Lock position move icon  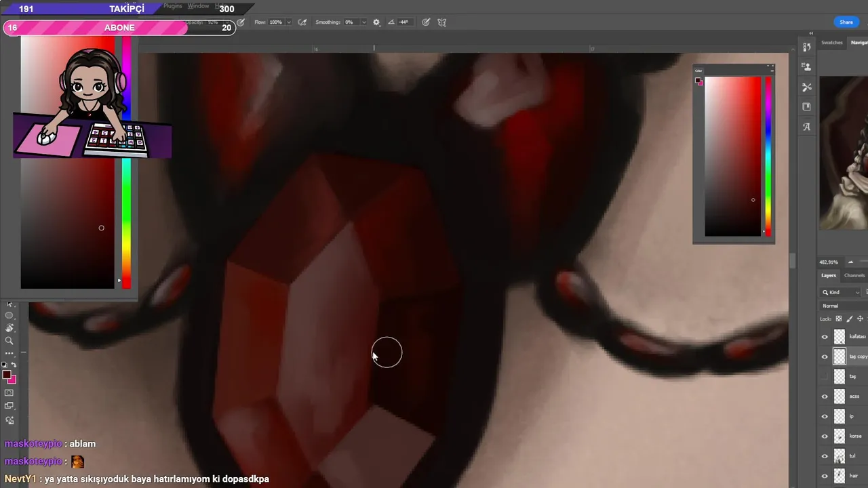[860, 319]
